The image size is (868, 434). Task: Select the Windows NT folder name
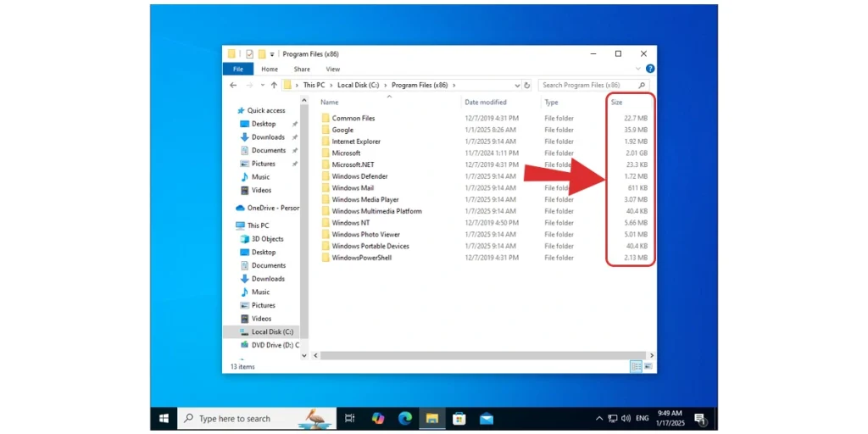(x=351, y=223)
